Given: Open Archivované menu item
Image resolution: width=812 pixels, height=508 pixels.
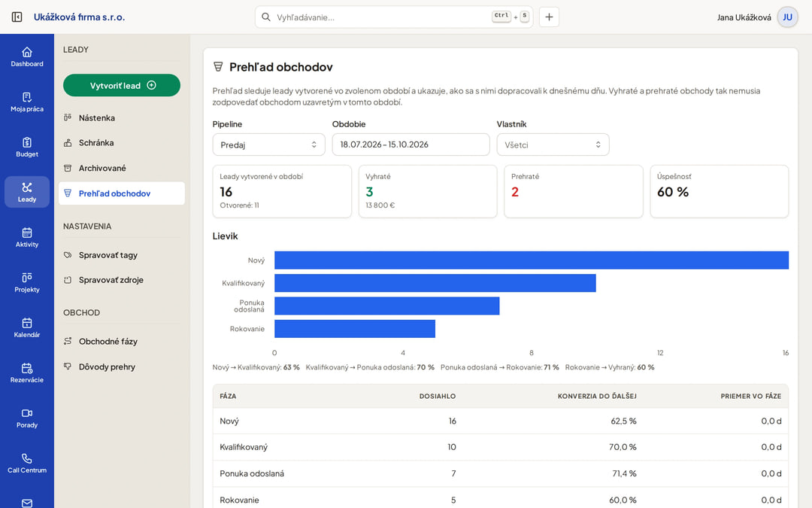Looking at the screenshot, I should [x=122, y=168].
